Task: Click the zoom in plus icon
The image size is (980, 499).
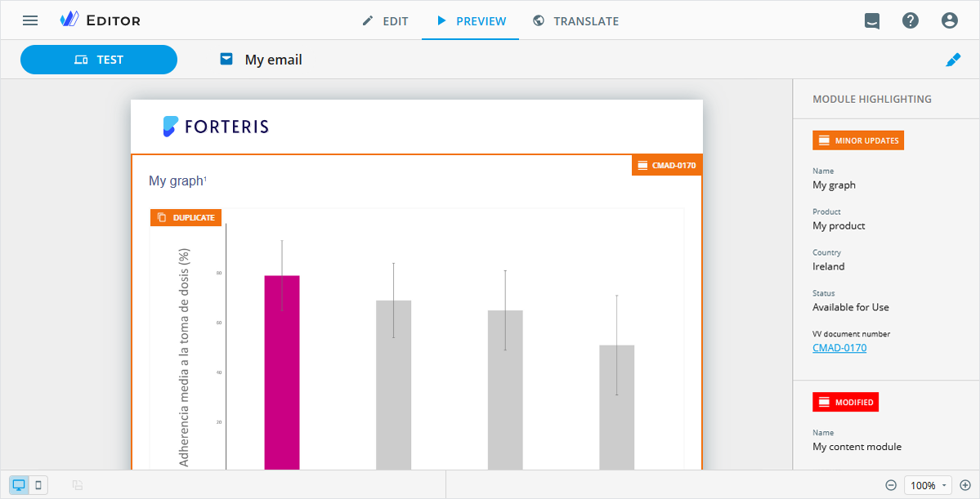Action: [x=965, y=485]
